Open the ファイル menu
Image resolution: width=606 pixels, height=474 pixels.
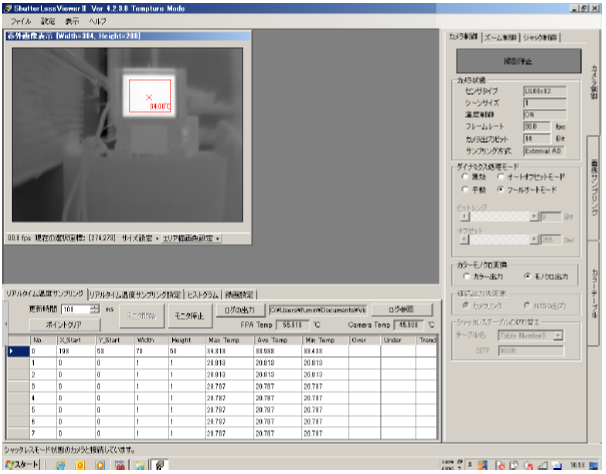20,20
